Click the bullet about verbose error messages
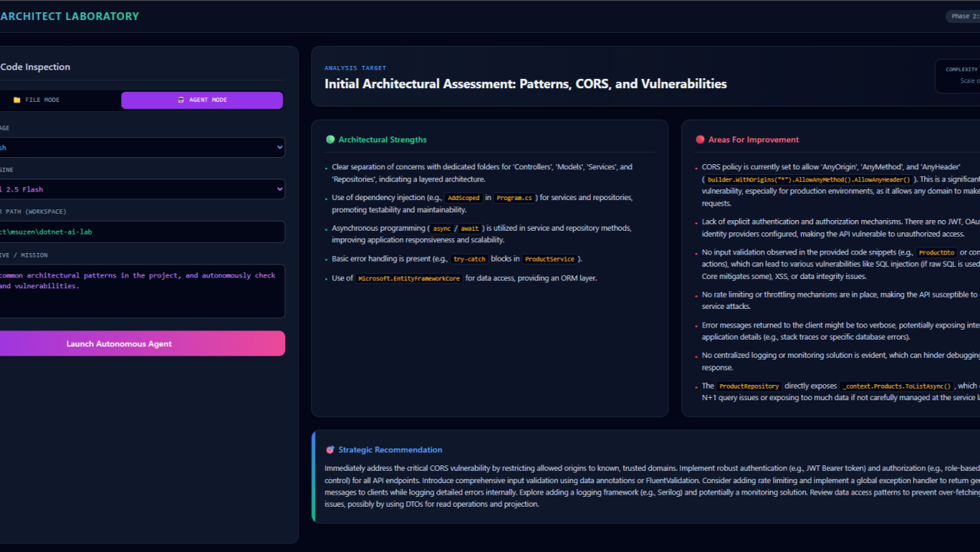980x552 pixels. (841, 330)
